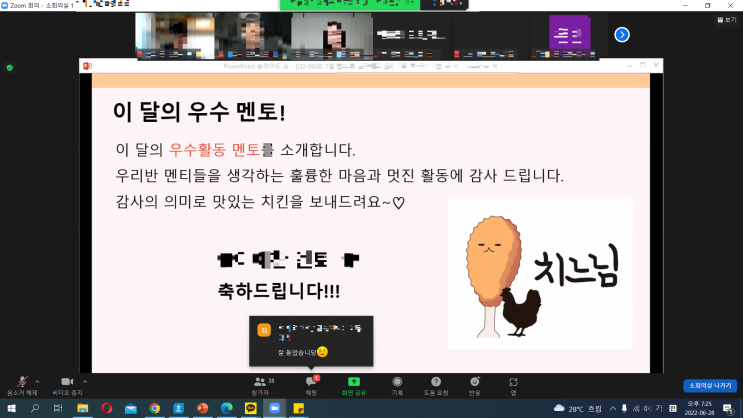This screenshot has height=418, width=743.
Task: Open Mail app from taskbar
Action: pos(131,408)
